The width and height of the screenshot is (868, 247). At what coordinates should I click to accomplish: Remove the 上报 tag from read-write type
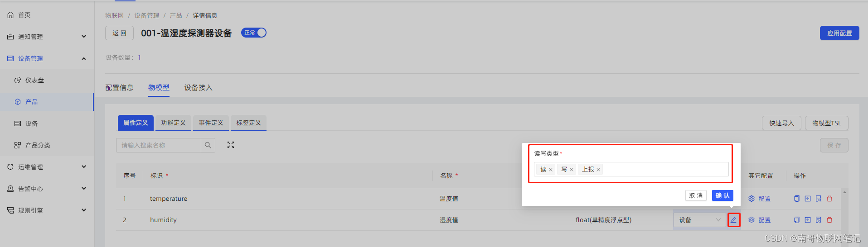(598, 170)
